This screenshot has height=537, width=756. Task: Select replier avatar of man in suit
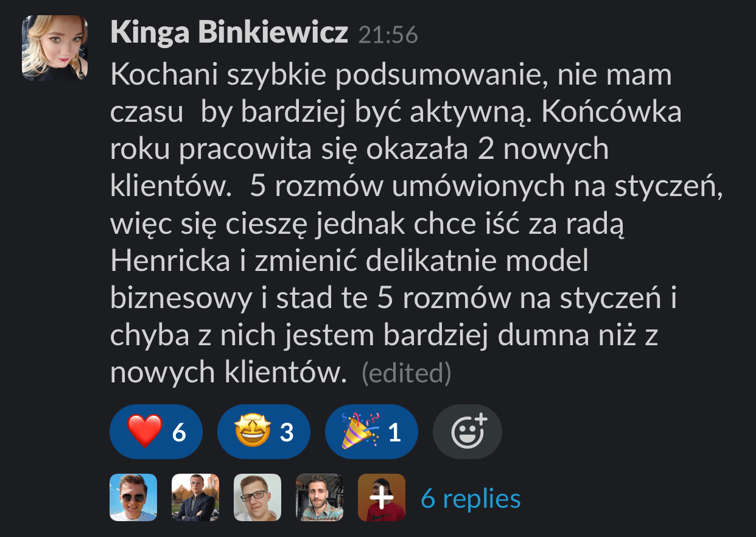pyautogui.click(x=195, y=497)
